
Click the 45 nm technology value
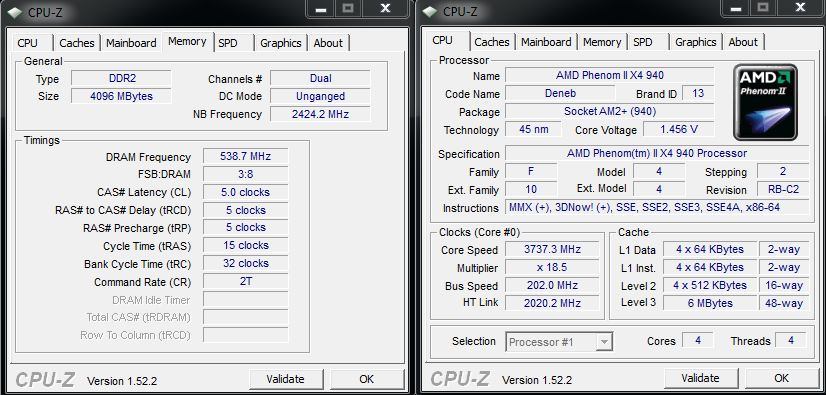point(533,130)
